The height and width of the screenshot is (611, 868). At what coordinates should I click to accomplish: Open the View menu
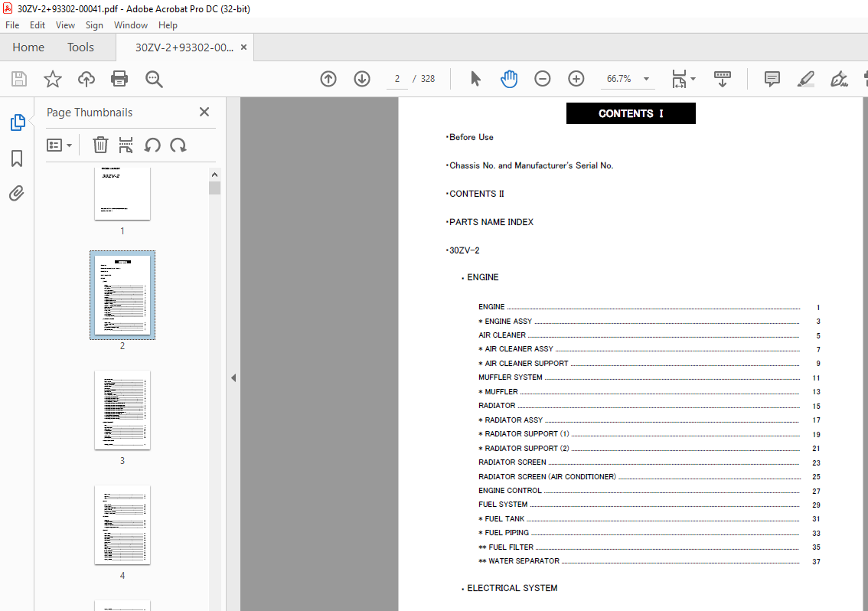(65, 25)
